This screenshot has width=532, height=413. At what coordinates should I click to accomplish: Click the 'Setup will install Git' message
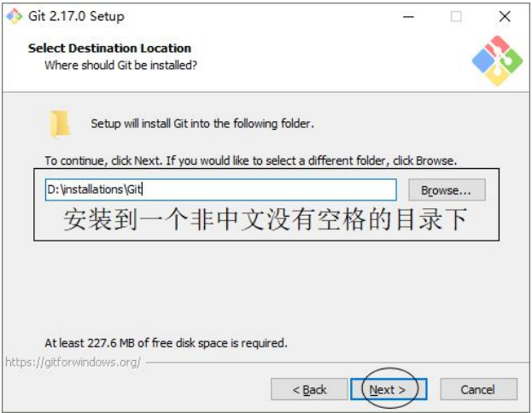click(x=202, y=124)
